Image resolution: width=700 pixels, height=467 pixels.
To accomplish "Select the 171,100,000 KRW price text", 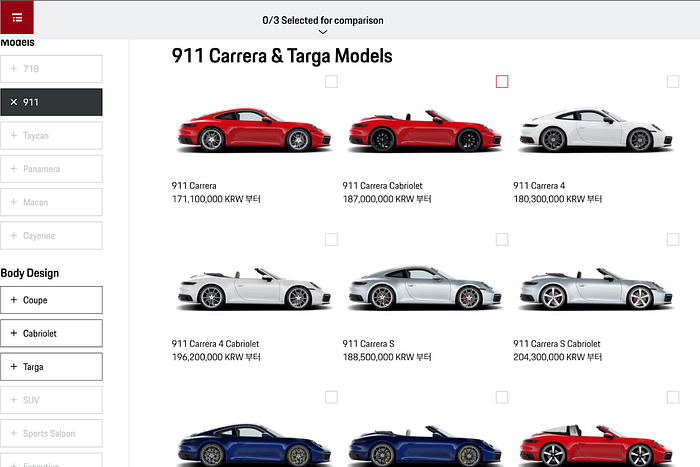I will click(x=216, y=199).
